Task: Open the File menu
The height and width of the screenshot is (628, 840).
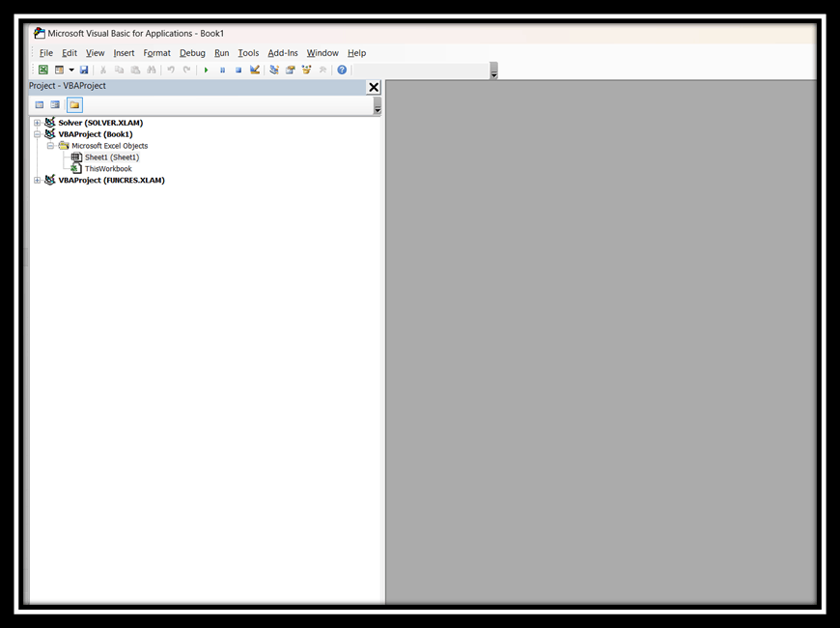Action: (x=46, y=53)
